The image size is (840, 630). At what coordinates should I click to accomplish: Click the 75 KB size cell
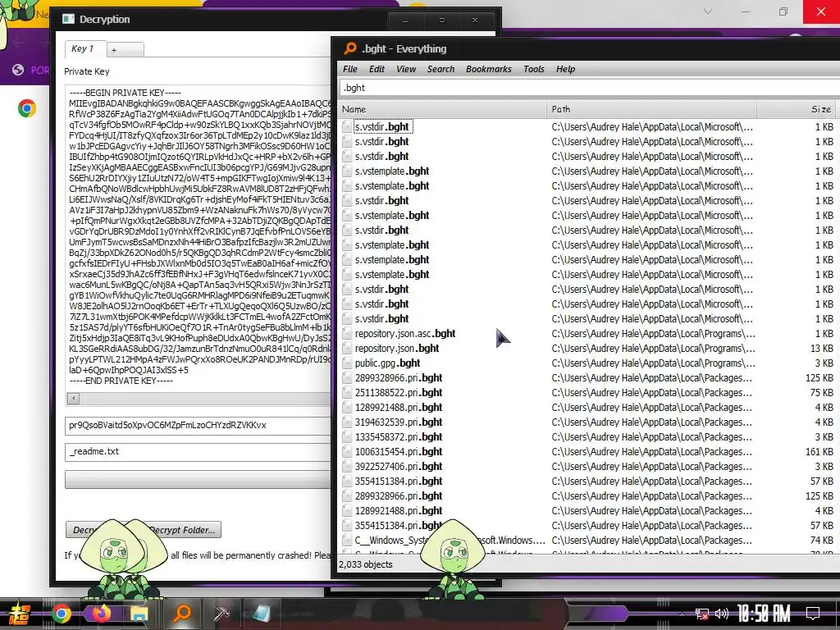pos(822,393)
